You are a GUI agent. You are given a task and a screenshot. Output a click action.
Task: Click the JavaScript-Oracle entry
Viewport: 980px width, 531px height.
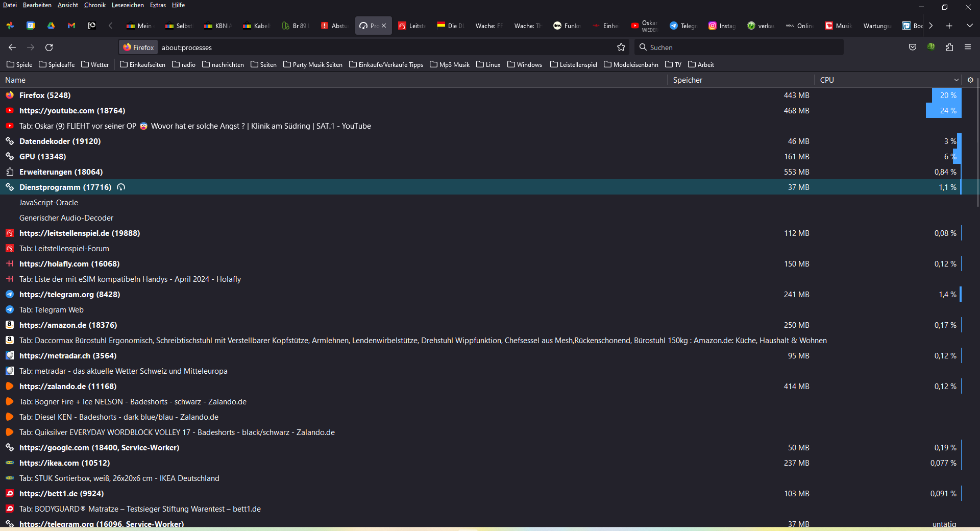(48, 203)
